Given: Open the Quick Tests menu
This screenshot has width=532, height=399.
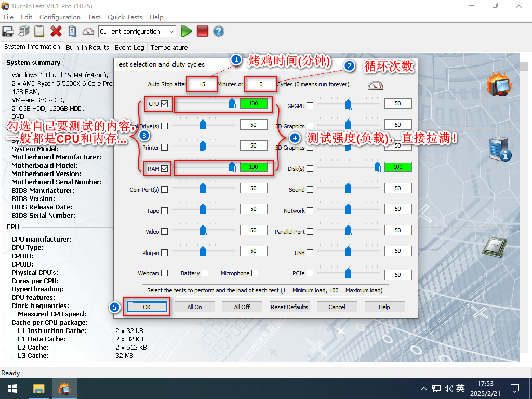Looking at the screenshot, I should [x=125, y=17].
